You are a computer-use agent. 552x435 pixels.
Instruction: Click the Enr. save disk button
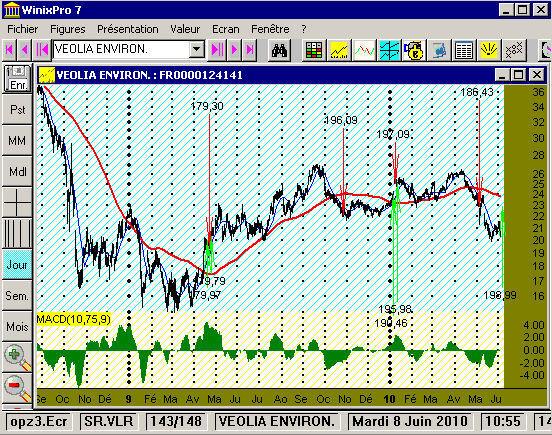[17, 79]
